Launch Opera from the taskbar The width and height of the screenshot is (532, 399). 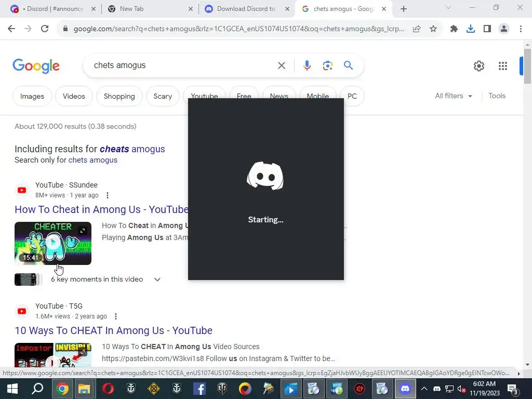(x=108, y=389)
